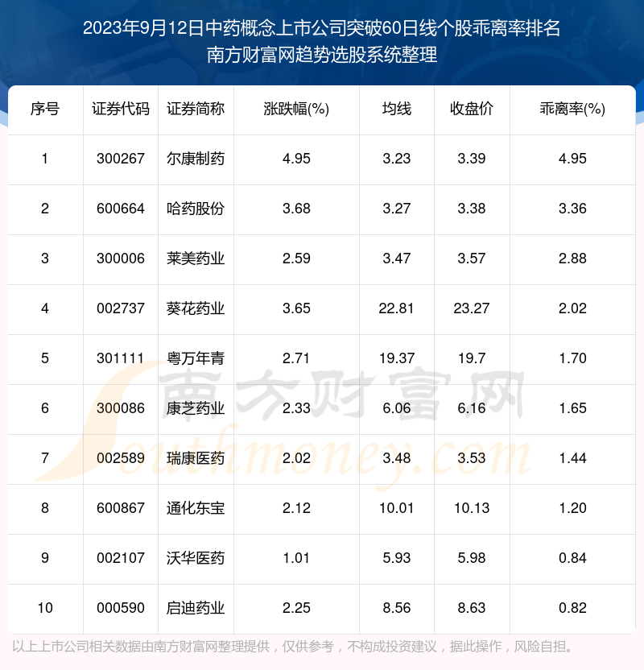This screenshot has width=644, height=670.
Task: Select stock name 启迪药业
Action: click(x=196, y=608)
